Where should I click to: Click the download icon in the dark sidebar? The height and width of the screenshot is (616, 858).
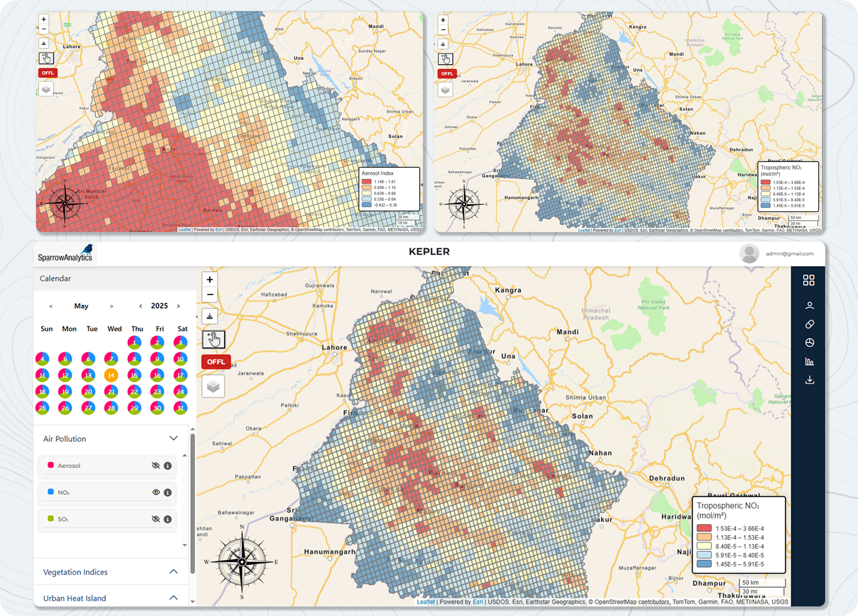click(809, 380)
